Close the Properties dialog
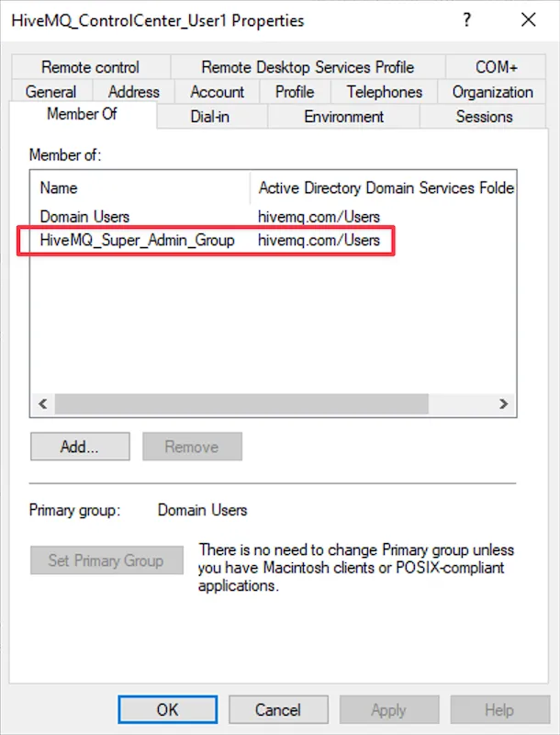 [529, 20]
